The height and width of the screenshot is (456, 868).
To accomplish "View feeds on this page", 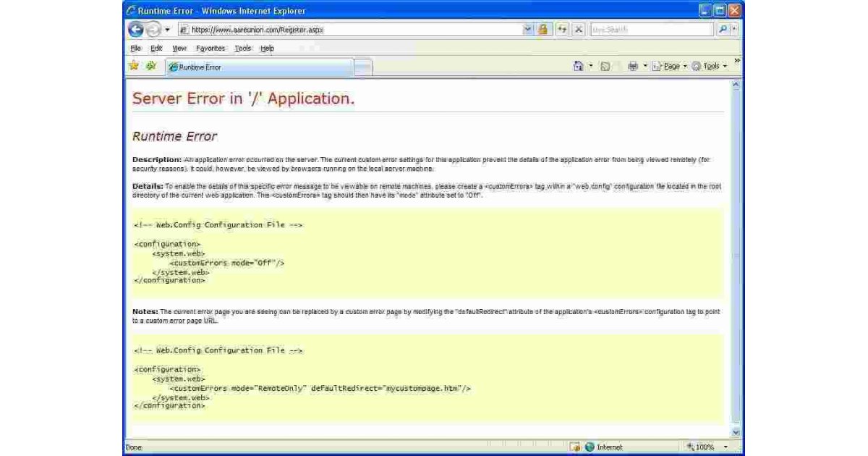I will tap(606, 65).
